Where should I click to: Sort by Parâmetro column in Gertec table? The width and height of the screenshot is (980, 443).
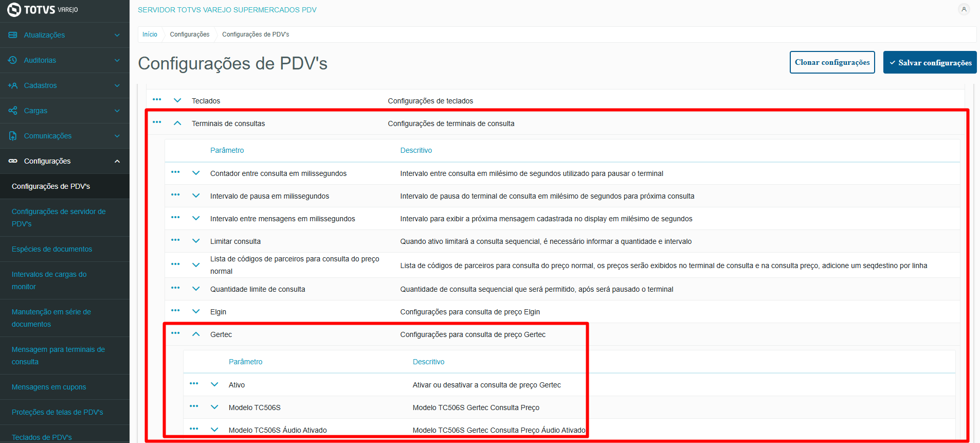[245, 362]
